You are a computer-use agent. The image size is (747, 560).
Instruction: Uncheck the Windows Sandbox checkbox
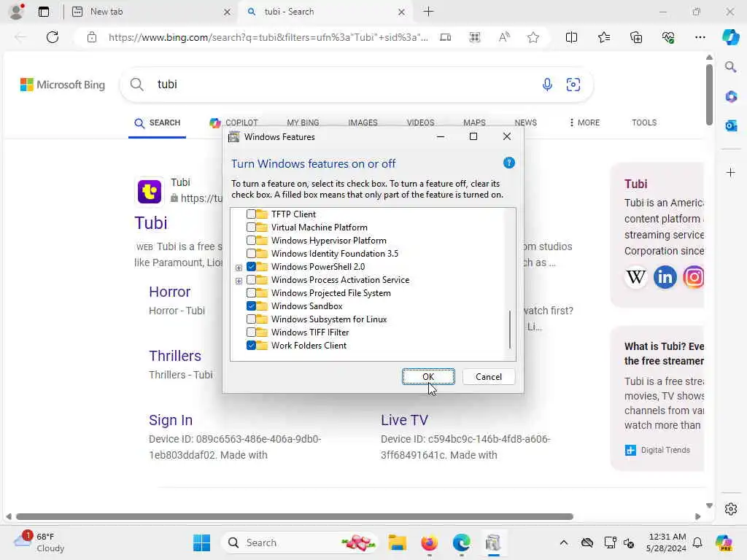coord(251,306)
